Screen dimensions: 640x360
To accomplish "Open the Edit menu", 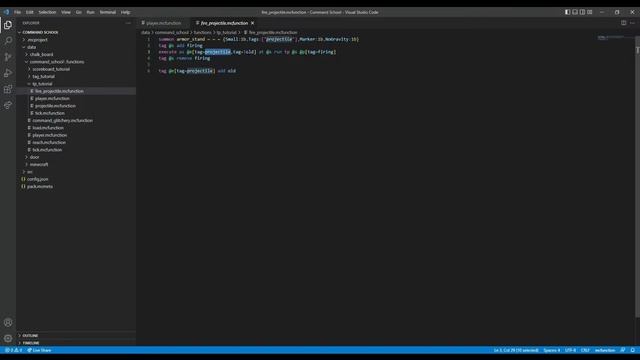I will coord(29,12).
